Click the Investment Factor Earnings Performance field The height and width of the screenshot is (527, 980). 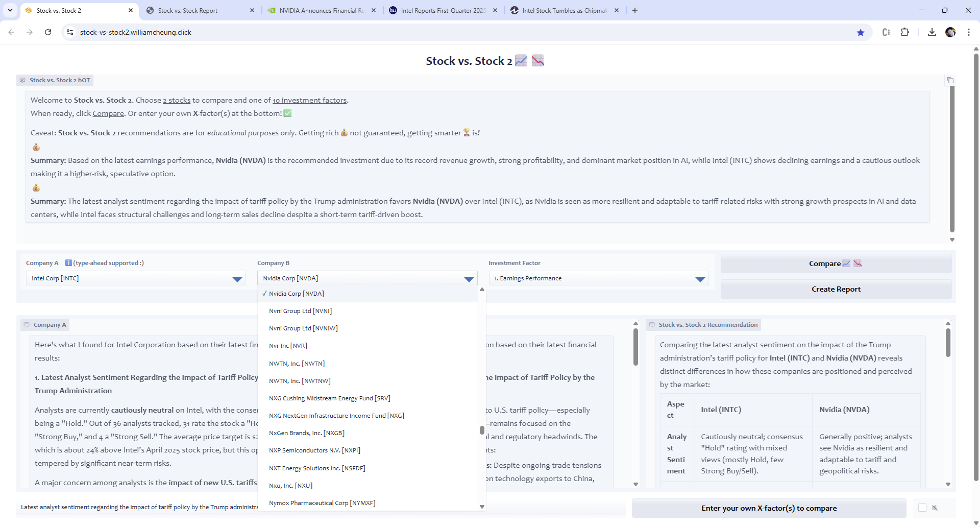(x=599, y=278)
